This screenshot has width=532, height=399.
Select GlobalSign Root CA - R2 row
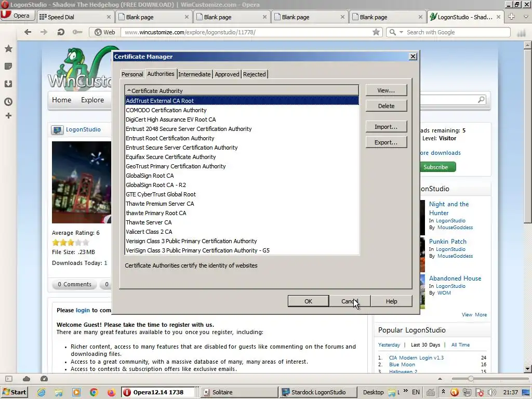pyautogui.click(x=242, y=185)
